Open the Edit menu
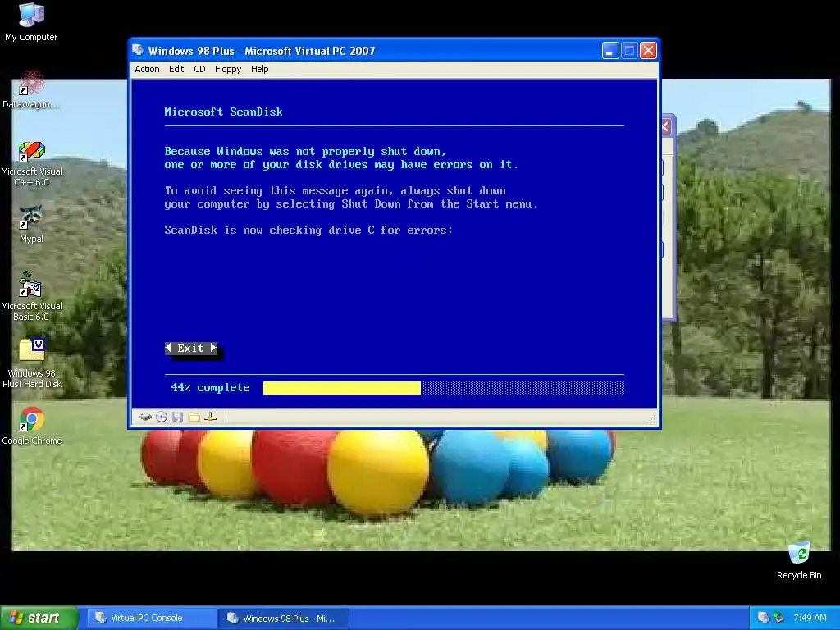The width and height of the screenshot is (840, 630). [176, 69]
